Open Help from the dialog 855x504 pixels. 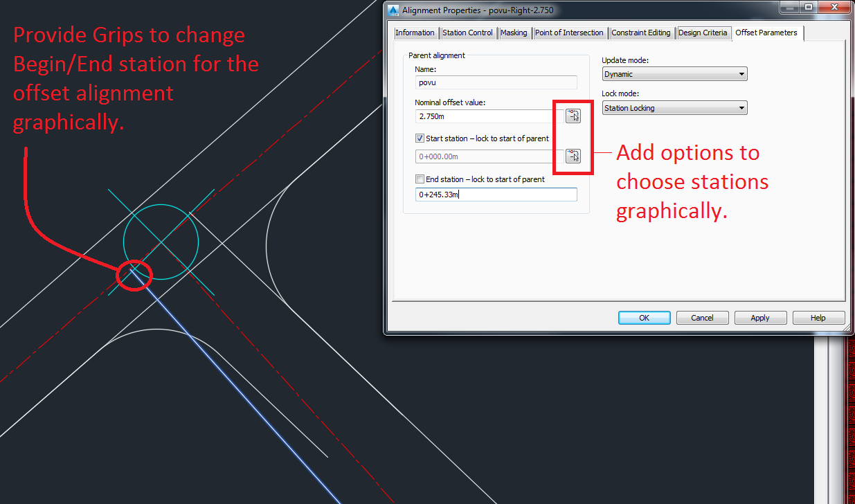point(818,317)
